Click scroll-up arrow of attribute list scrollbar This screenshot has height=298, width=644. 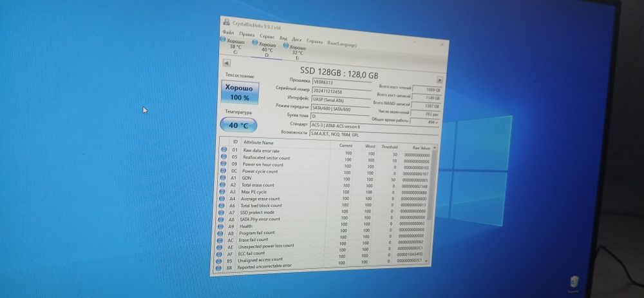pyautogui.click(x=434, y=147)
